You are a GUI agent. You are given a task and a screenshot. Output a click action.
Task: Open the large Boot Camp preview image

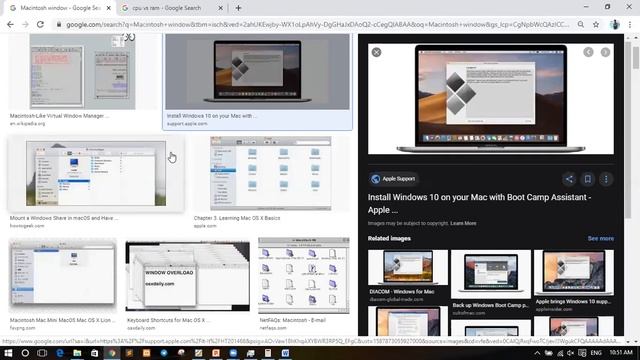click(x=491, y=99)
